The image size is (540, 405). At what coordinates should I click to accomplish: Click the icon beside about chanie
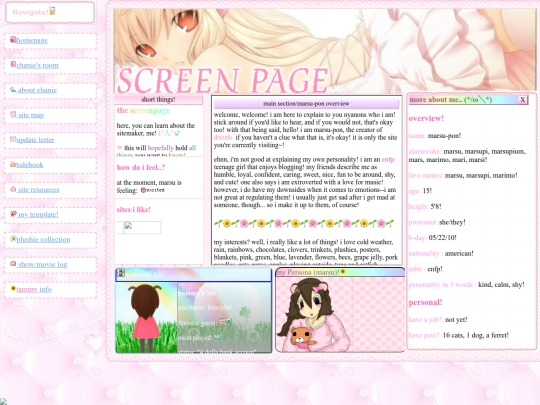[13, 90]
